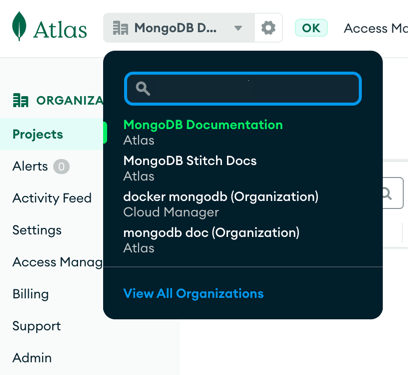Open Access Manager in sidebar
This screenshot has width=408, height=375.
coord(57,262)
